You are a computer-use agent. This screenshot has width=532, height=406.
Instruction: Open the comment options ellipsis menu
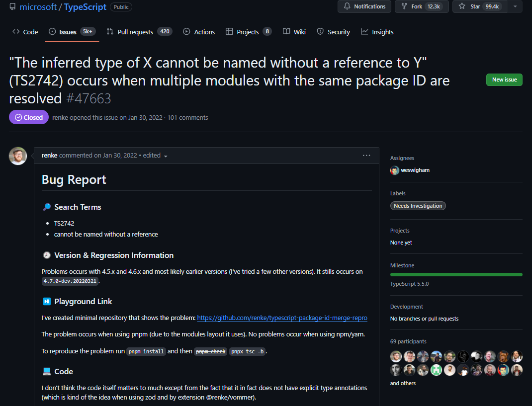[366, 156]
